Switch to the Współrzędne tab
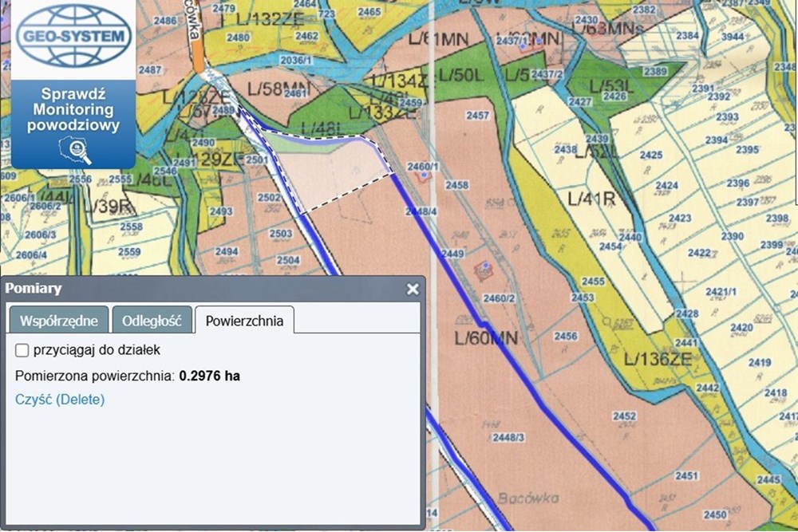798x532 pixels. click(58, 321)
